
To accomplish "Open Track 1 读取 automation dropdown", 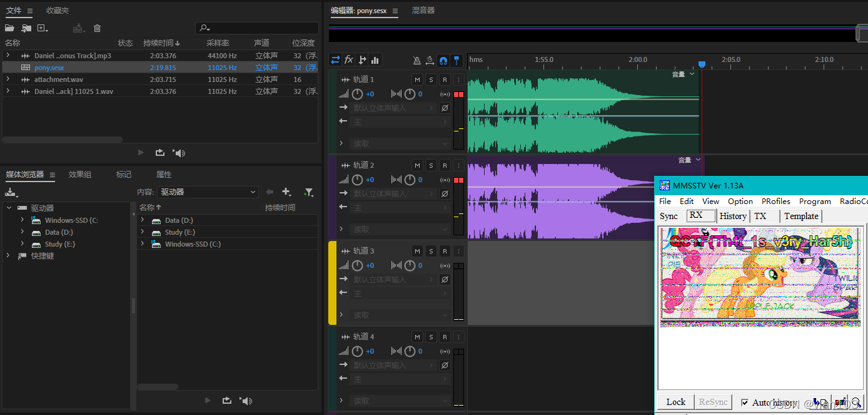I will 399,143.
